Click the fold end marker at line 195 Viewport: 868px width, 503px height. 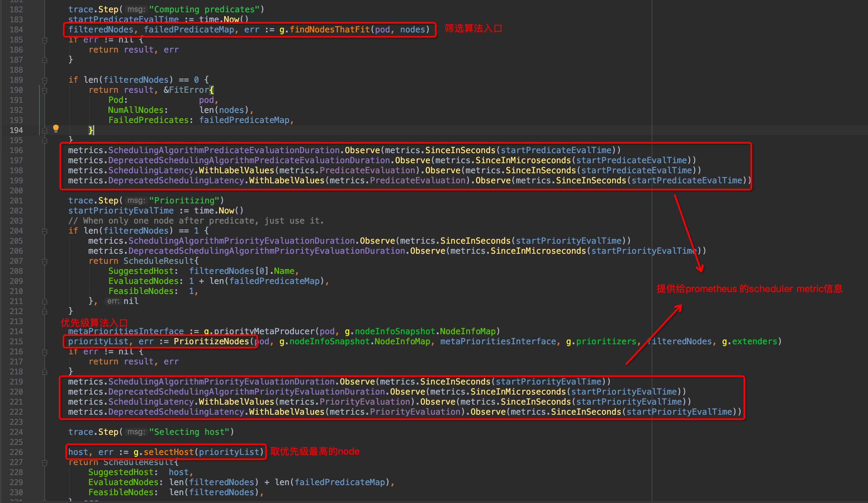[x=45, y=141]
